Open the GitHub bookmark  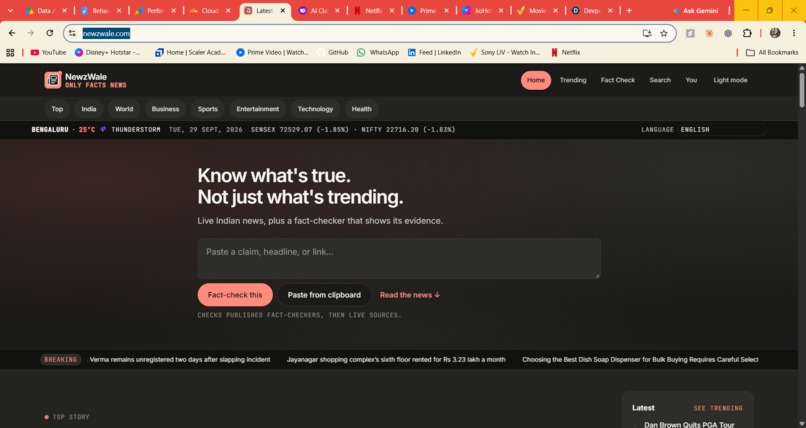click(333, 52)
